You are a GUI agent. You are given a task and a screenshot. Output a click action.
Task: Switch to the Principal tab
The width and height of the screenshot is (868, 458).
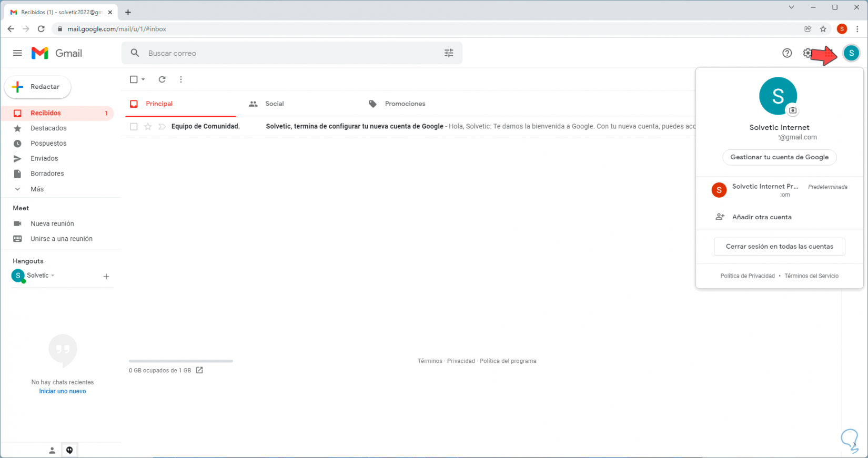pyautogui.click(x=180, y=104)
